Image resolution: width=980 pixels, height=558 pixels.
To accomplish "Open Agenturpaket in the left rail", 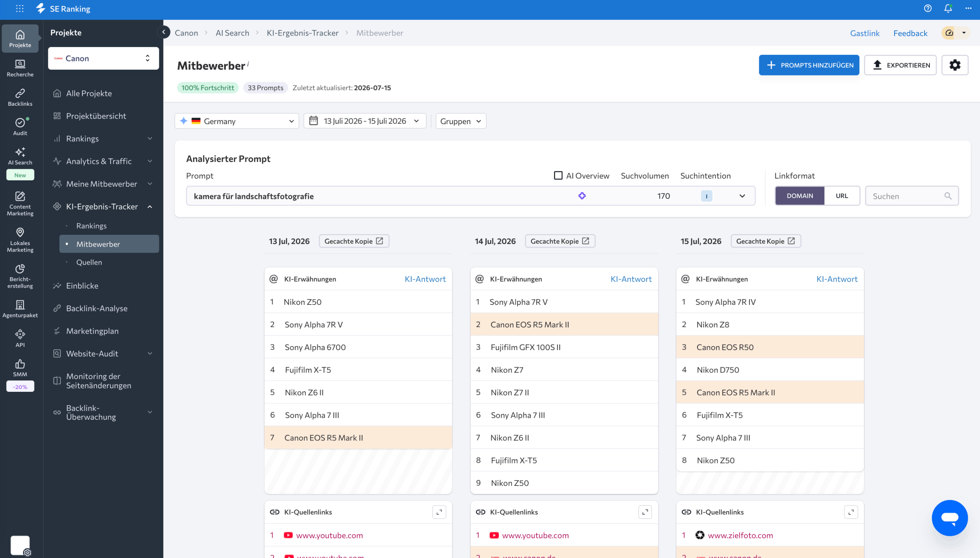I will (x=20, y=309).
